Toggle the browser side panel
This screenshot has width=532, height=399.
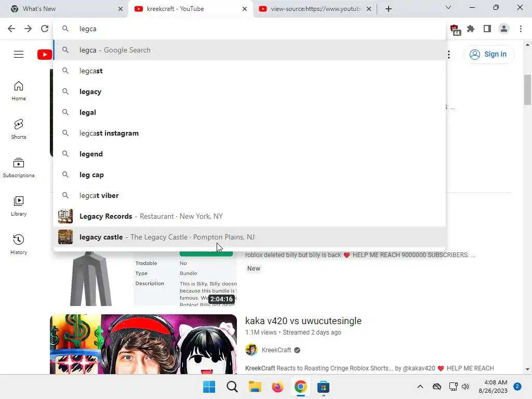point(487,29)
